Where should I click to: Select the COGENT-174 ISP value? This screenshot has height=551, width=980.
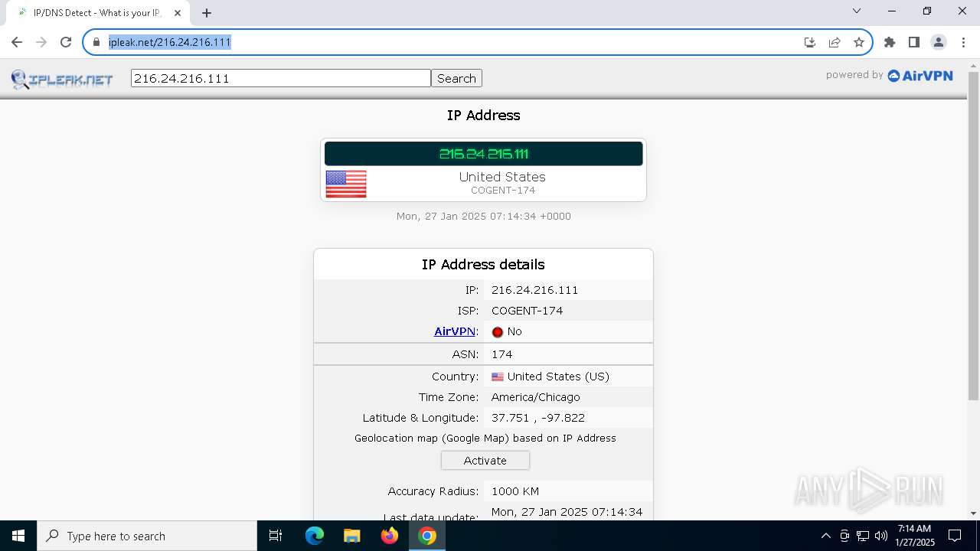[x=528, y=311]
